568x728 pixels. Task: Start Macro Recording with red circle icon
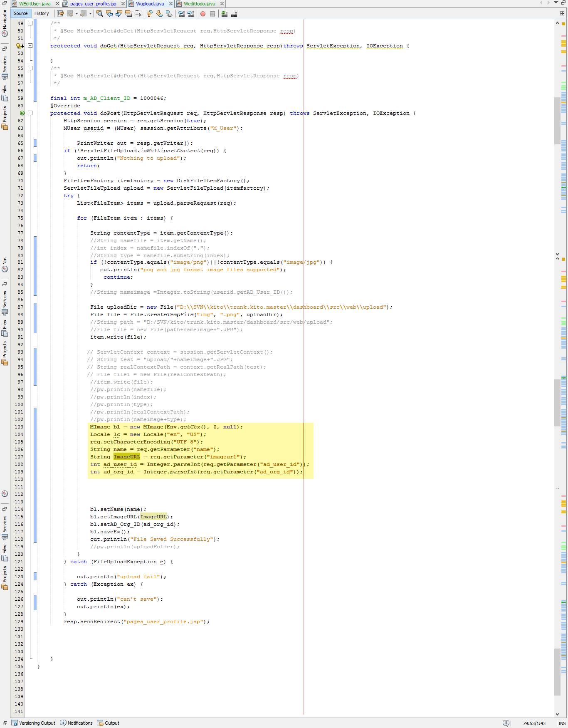(203, 13)
